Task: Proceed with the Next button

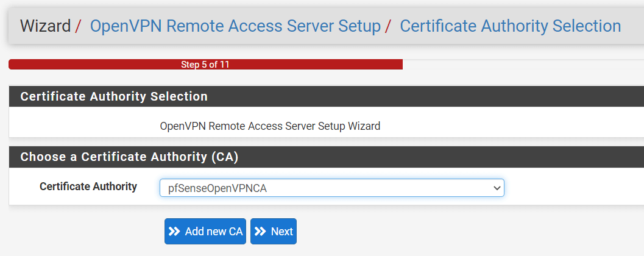Action: click(x=274, y=232)
